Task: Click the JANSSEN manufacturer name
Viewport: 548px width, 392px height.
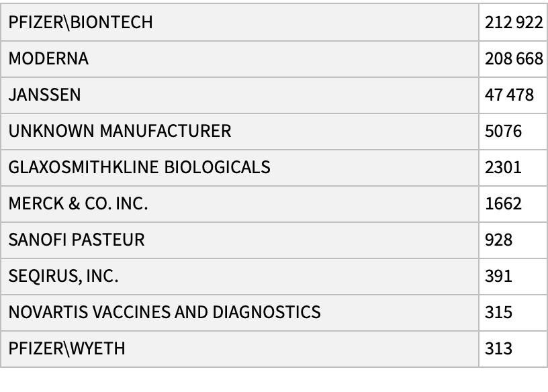Action: click(44, 95)
